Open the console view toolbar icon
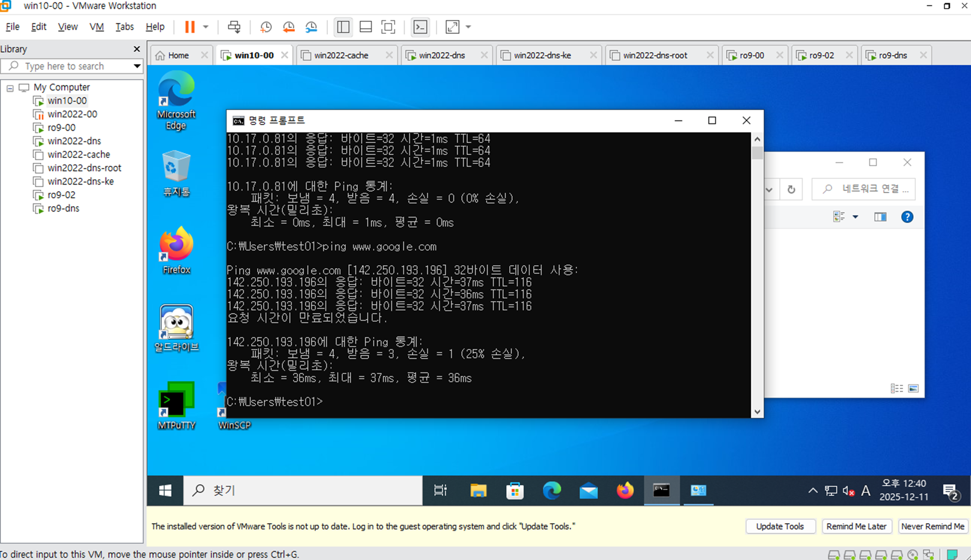Viewport: 971px width, 560px height. point(420,27)
